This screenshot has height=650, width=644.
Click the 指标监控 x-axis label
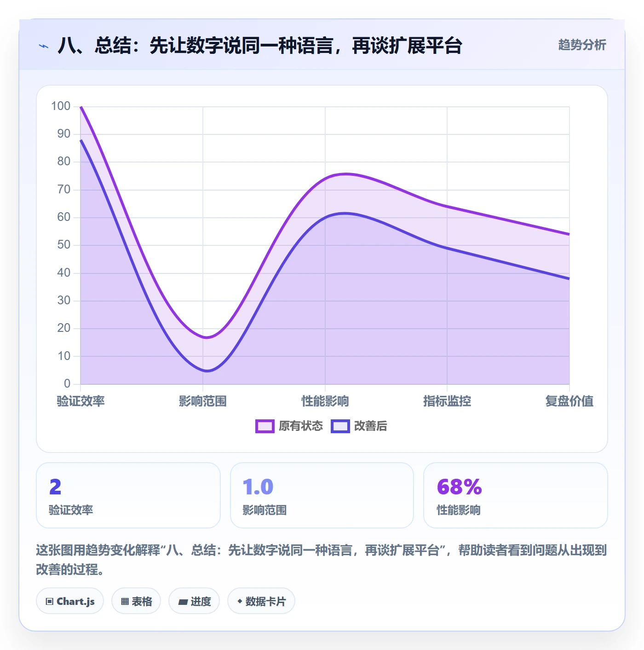coord(447,401)
